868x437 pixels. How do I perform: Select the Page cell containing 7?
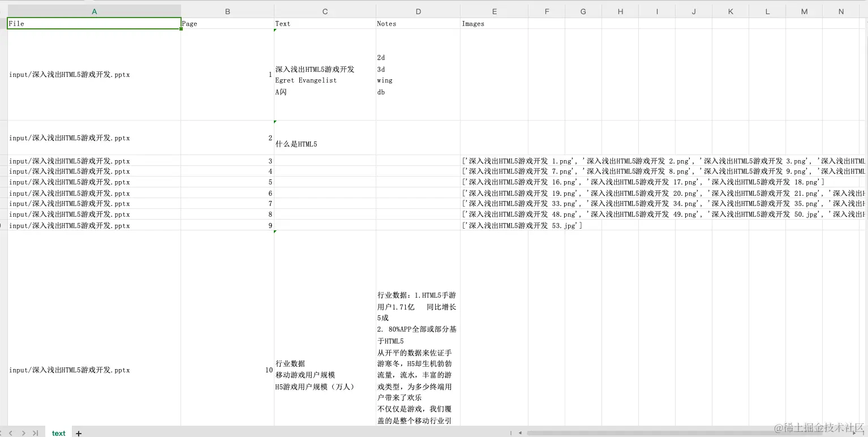tap(227, 204)
